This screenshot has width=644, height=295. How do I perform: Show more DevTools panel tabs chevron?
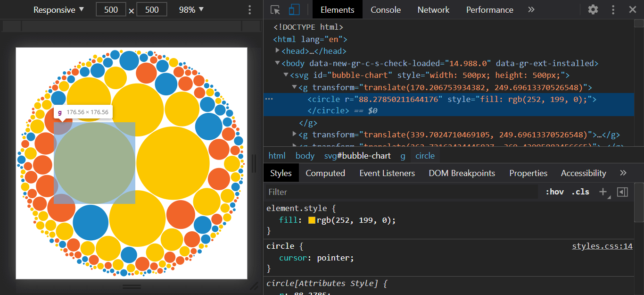[x=531, y=10]
